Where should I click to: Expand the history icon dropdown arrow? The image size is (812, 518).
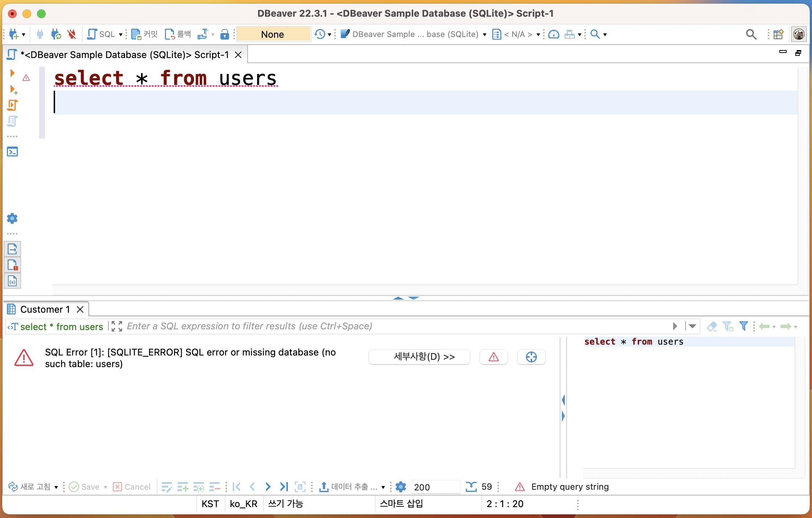(330, 34)
